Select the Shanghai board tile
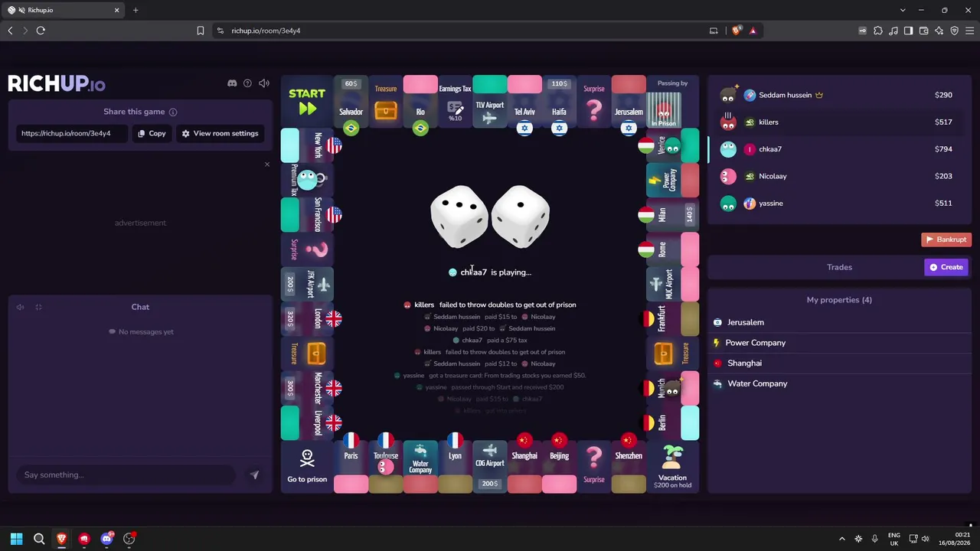The height and width of the screenshot is (551, 980). point(524,467)
